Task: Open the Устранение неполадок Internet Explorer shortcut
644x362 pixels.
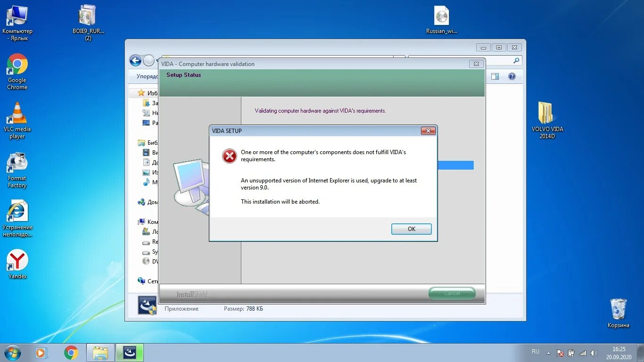Action: pos(17,219)
